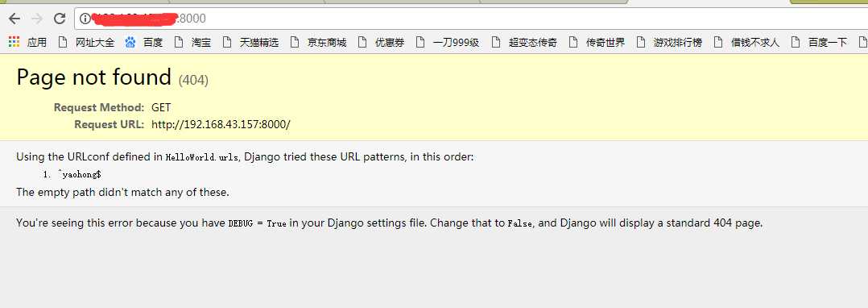The image size is (868, 308).
Task: Switch to the second browser tab
Action: (246, 2)
